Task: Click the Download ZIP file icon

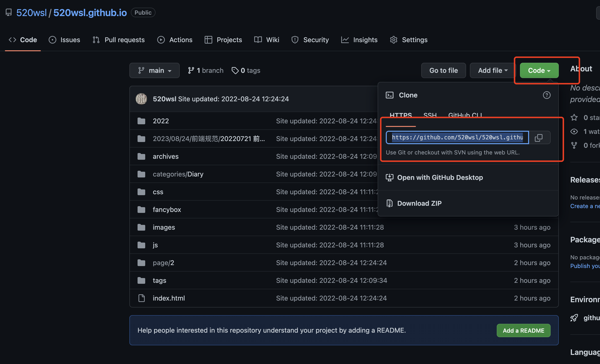Action: click(x=390, y=203)
